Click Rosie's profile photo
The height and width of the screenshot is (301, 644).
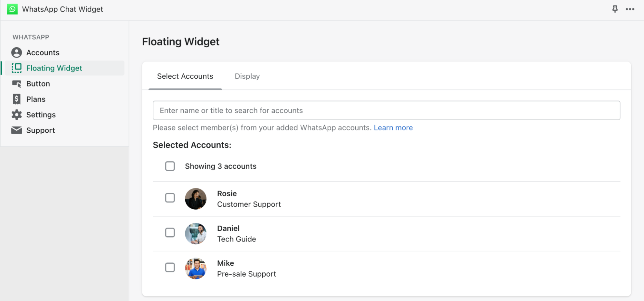(x=196, y=199)
